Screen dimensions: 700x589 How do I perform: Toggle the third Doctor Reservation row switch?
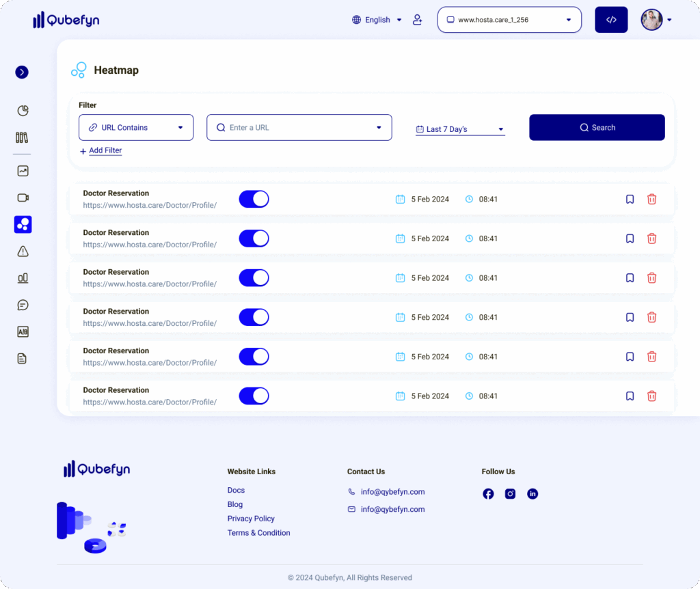tap(254, 277)
